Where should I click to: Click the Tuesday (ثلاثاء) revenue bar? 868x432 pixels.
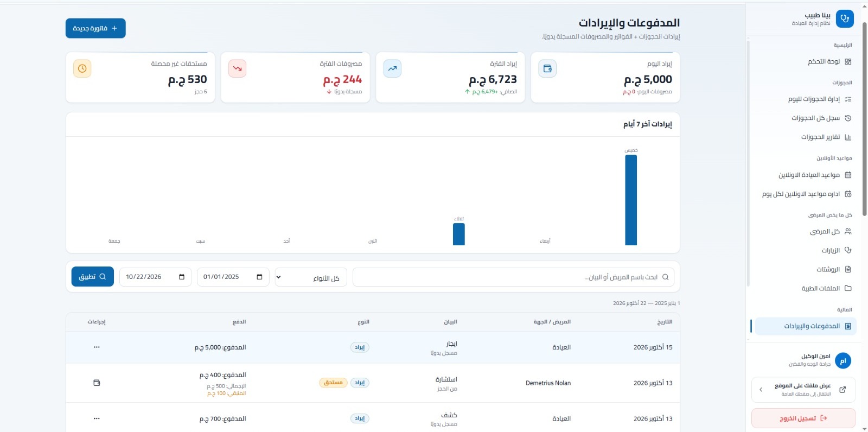coord(459,234)
